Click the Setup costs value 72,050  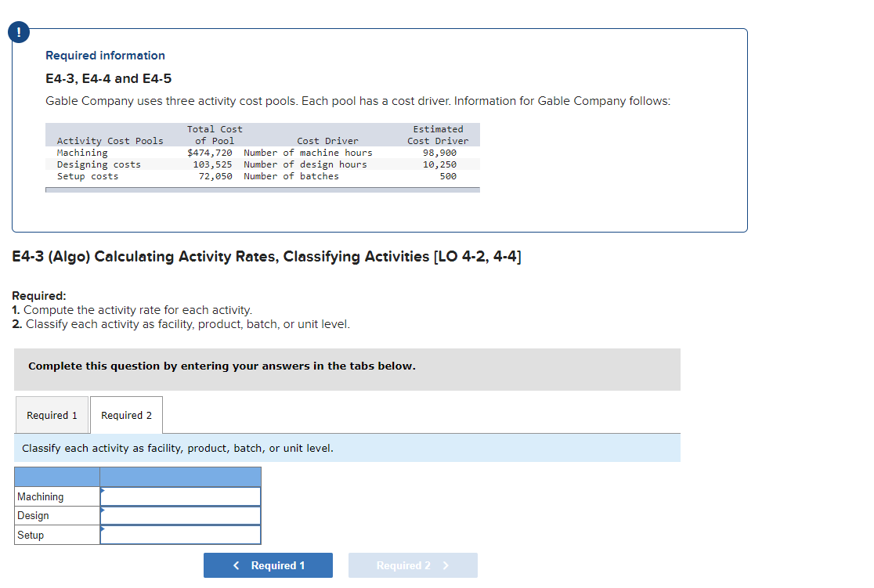(x=215, y=176)
